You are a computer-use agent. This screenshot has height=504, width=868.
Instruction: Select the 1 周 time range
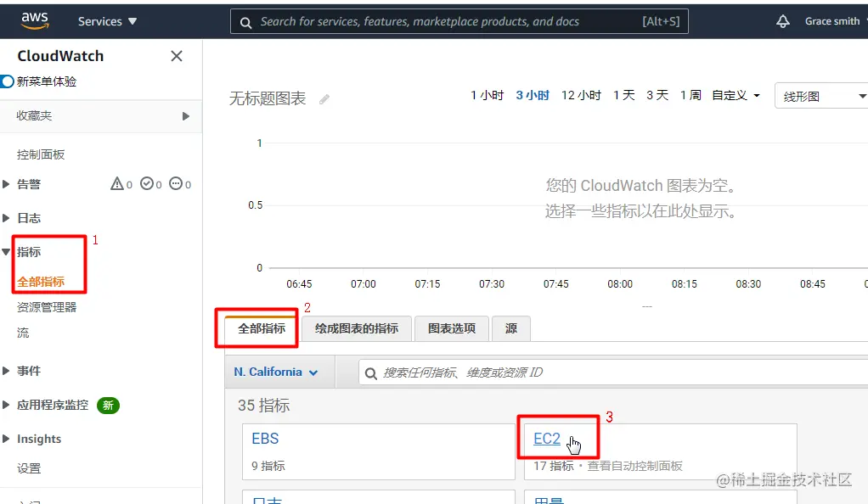[690, 95]
